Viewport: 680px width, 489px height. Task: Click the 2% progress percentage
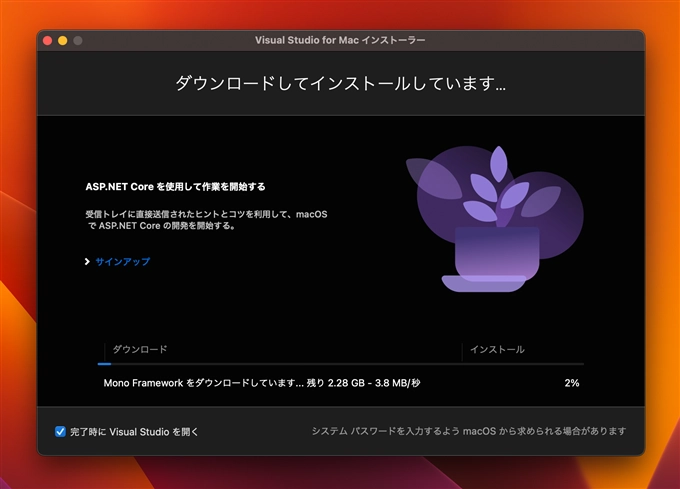[x=572, y=383]
